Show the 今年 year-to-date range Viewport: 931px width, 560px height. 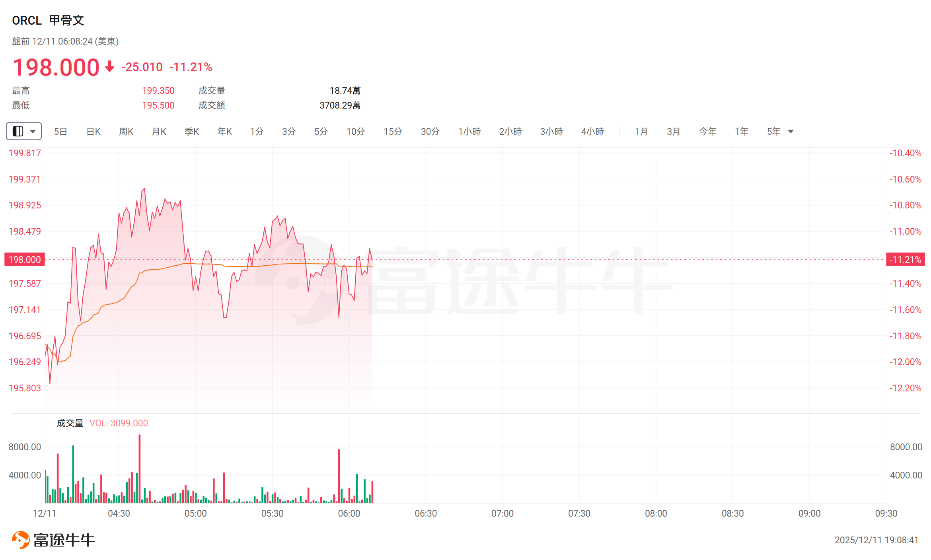(708, 132)
